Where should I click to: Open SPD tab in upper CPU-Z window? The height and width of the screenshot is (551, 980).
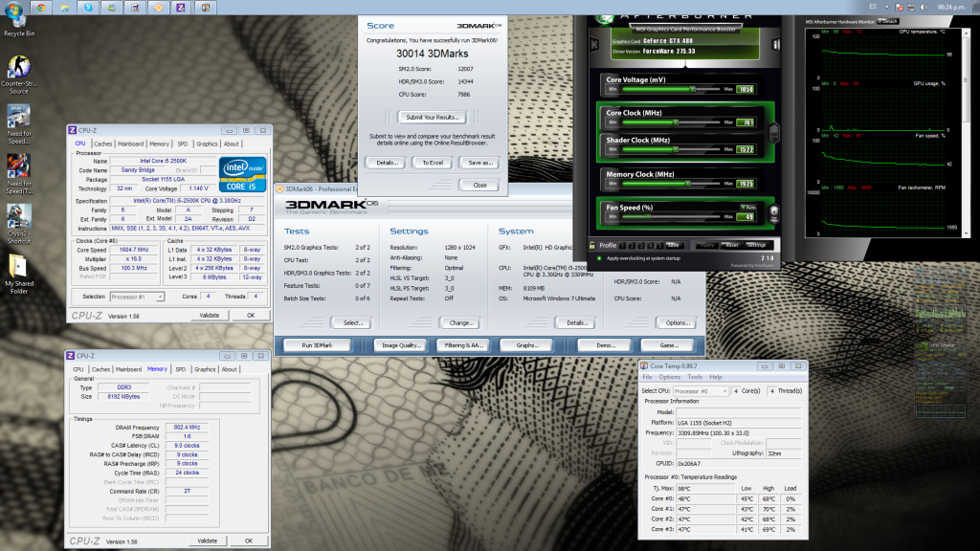(183, 143)
